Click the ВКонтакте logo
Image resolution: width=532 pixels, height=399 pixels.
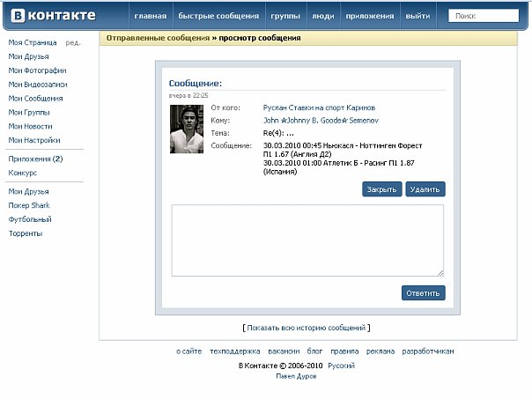[x=51, y=16]
